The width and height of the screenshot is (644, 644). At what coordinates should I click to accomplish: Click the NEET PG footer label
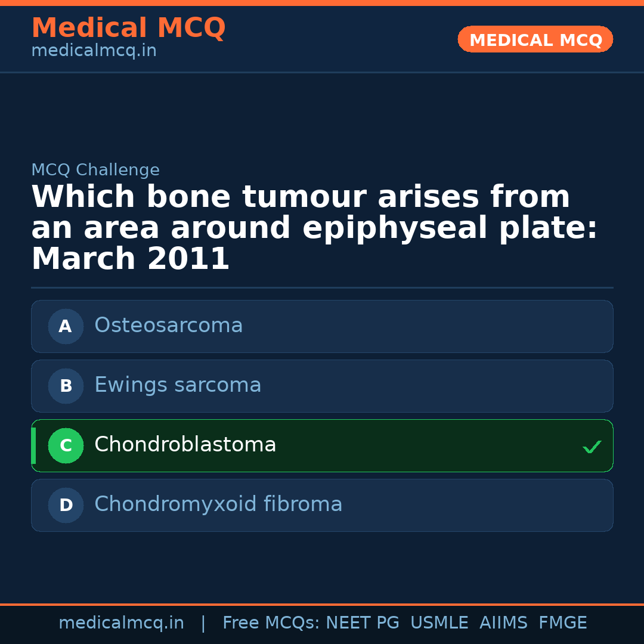click(x=362, y=623)
